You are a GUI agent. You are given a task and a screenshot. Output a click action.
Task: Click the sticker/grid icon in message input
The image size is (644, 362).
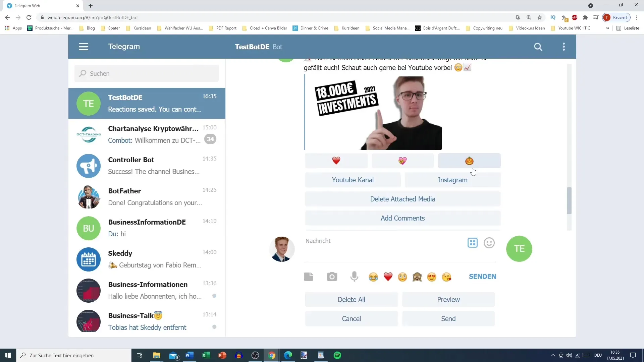pyautogui.click(x=472, y=243)
